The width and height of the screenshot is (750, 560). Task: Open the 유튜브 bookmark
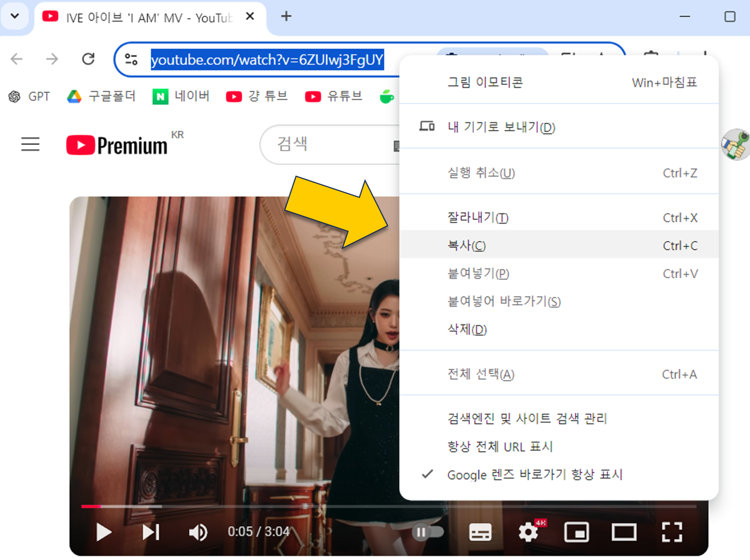click(x=333, y=96)
